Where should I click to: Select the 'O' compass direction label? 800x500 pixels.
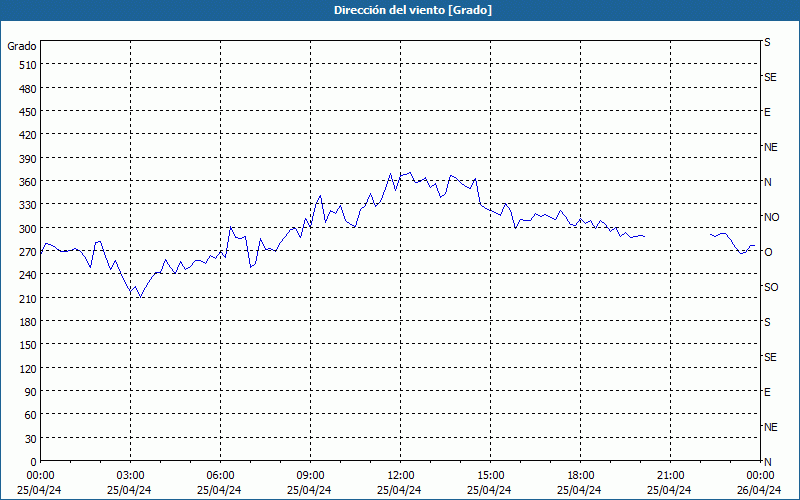click(x=768, y=252)
